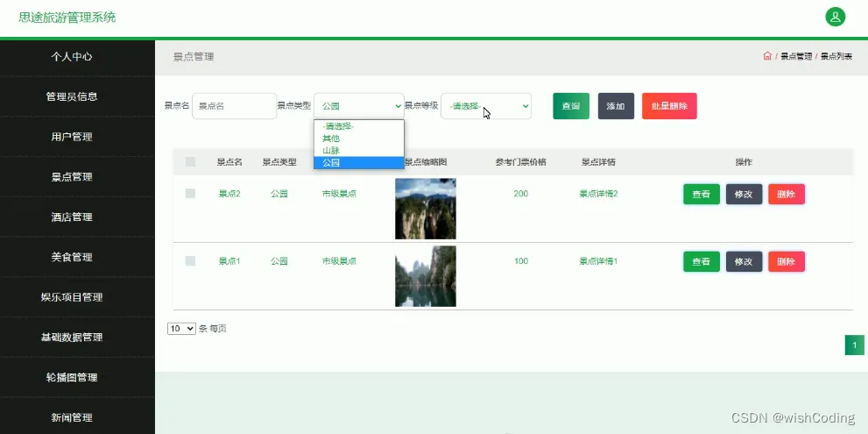
Task: Open 酒店管理 in the sidebar
Action: (72, 217)
